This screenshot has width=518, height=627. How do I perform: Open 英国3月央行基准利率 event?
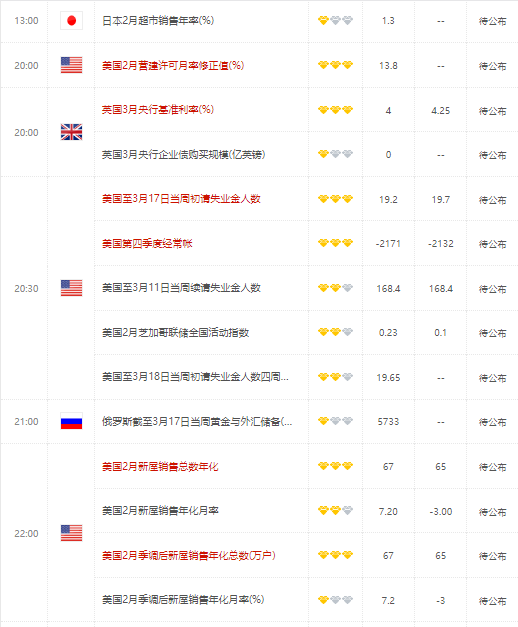point(158,110)
